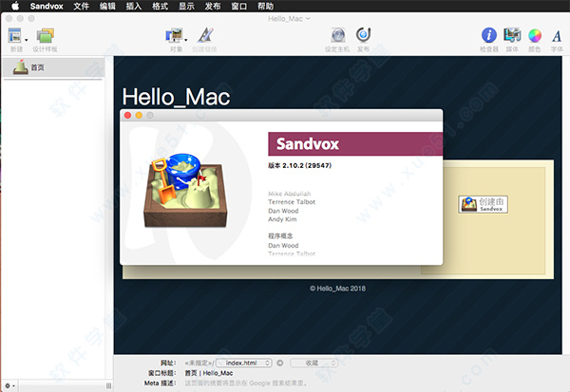Click the round arrow icon next to index.html
570x392 pixels.
280,363
